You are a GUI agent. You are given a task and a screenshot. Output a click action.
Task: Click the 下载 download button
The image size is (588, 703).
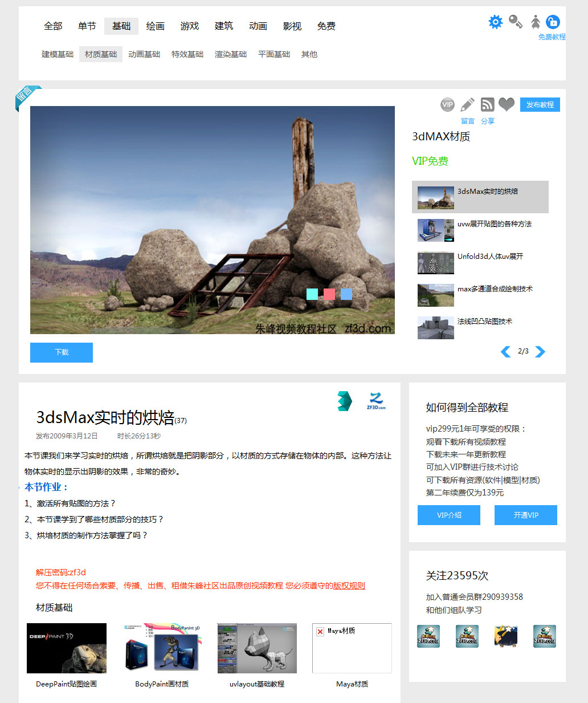pyautogui.click(x=62, y=352)
